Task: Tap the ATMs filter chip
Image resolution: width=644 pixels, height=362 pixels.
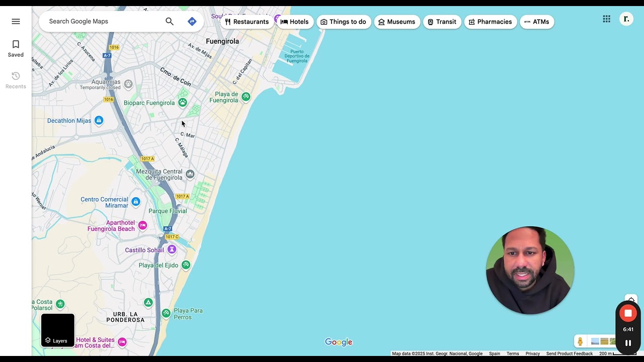Action: [x=537, y=22]
